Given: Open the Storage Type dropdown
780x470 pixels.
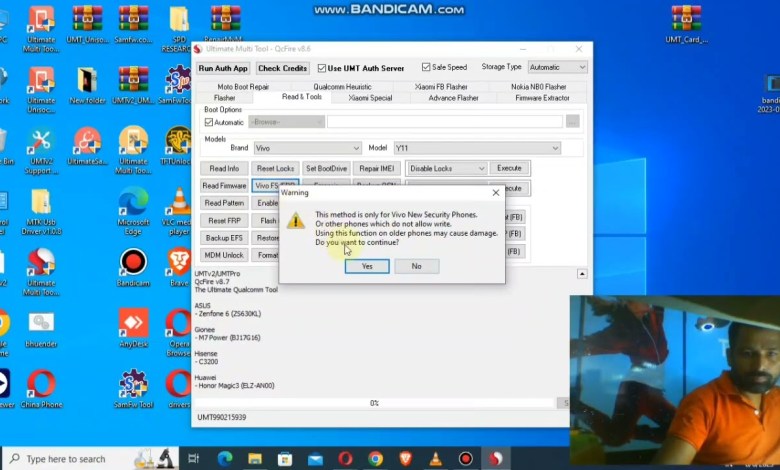Looking at the screenshot, I should (557, 67).
